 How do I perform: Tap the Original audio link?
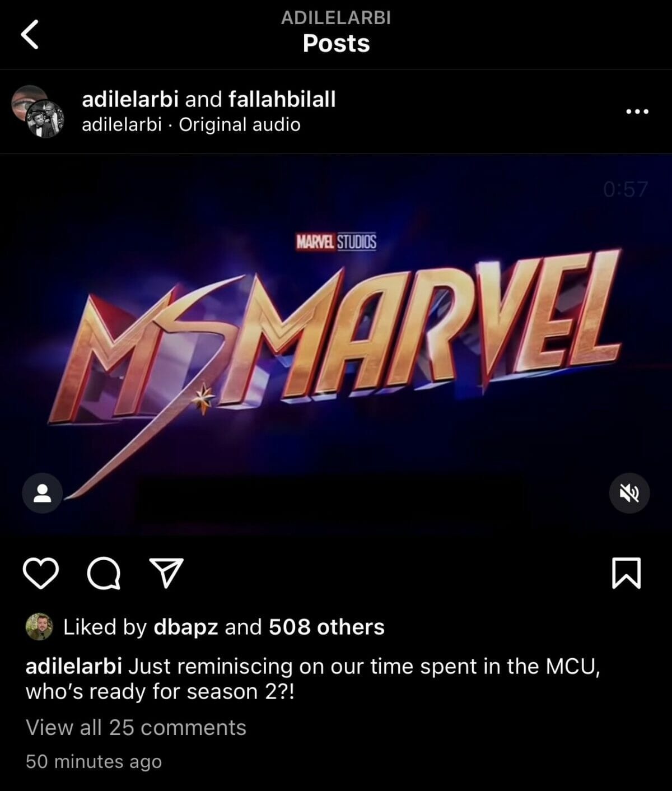pos(240,124)
